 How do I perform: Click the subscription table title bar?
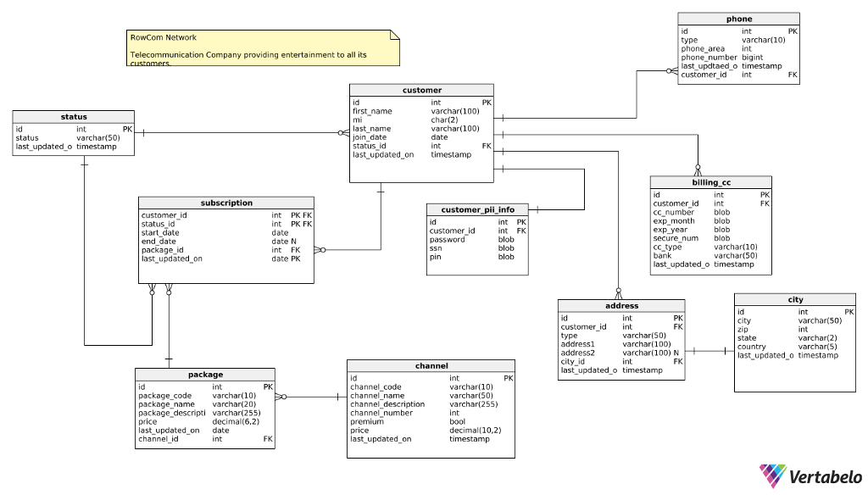(x=226, y=203)
